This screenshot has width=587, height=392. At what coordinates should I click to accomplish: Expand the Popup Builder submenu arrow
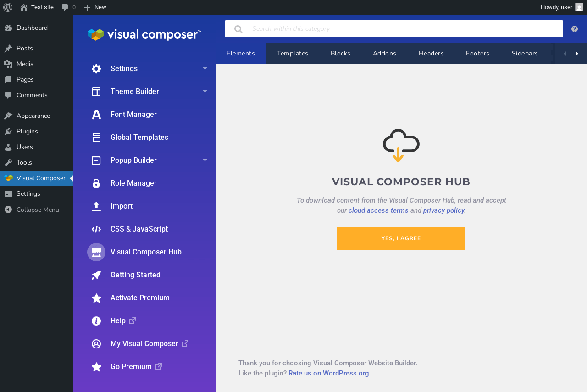pos(205,160)
